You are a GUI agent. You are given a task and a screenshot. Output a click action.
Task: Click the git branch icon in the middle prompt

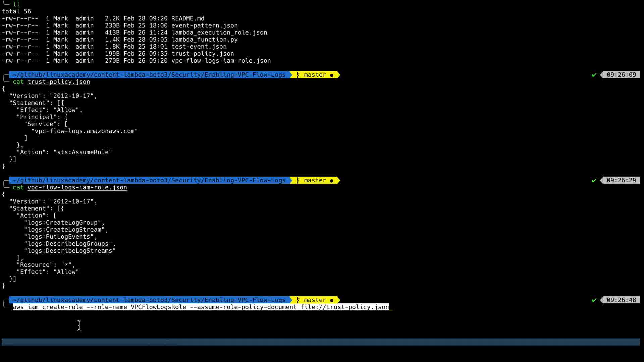point(298,180)
